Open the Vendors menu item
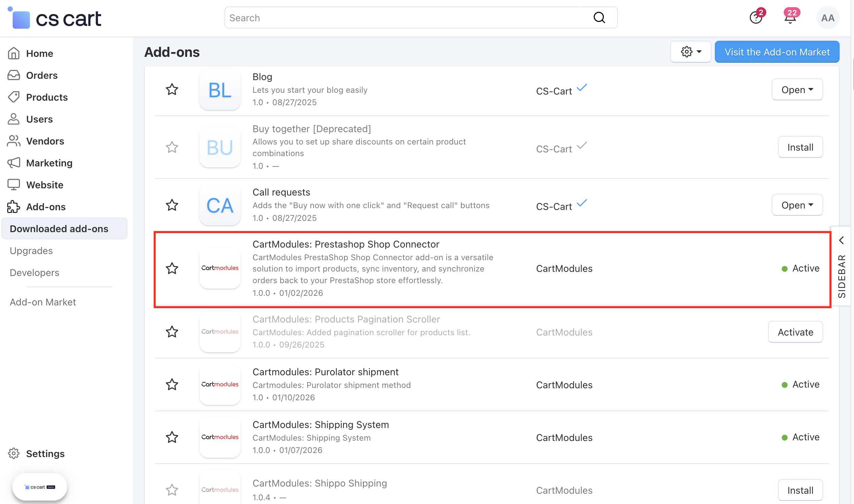Image resolution: width=854 pixels, height=504 pixels. pos(45,141)
